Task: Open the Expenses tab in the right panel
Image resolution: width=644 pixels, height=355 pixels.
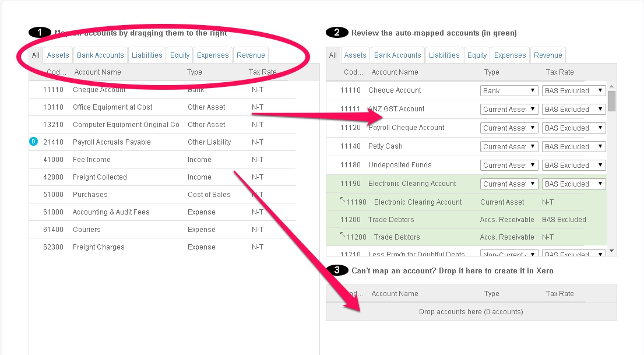Action: click(x=509, y=55)
